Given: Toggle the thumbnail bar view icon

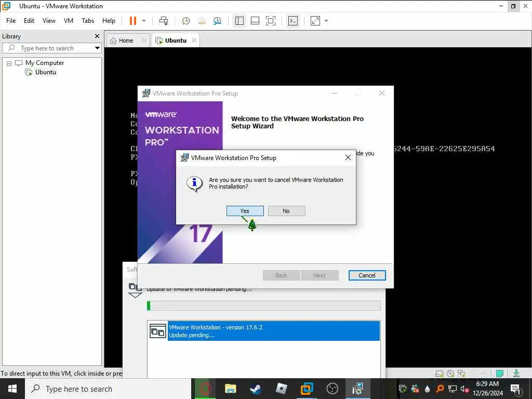Looking at the screenshot, I should [x=255, y=21].
